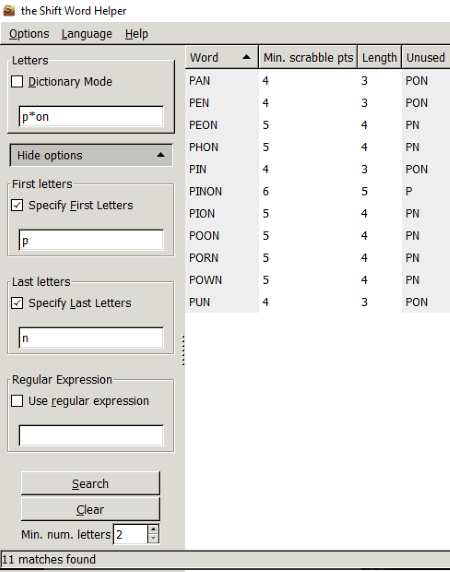Open the Help menu

pyautogui.click(x=136, y=34)
